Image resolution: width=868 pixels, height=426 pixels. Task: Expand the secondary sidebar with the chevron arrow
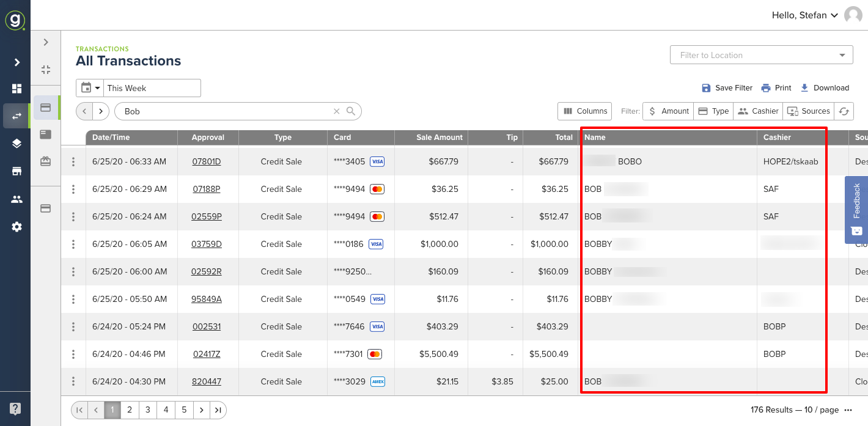coord(45,42)
